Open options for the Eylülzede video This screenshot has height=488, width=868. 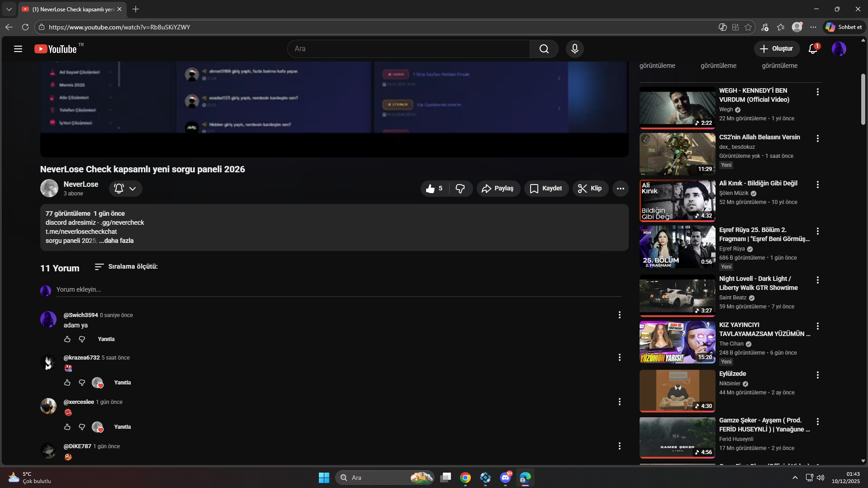(x=818, y=375)
